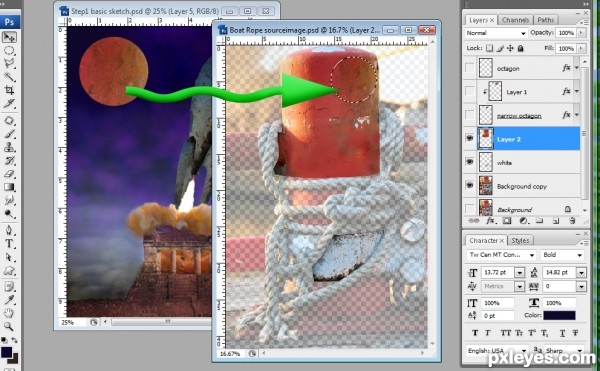
Task: Delete layer using trash icon
Action: (x=572, y=221)
